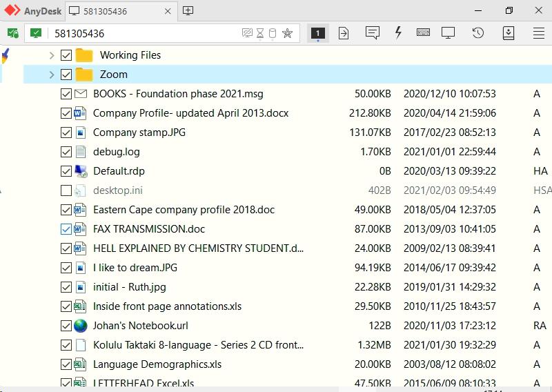Open a new session tab with plus icon
Viewport: 552px width, 392px height.
[188, 10]
